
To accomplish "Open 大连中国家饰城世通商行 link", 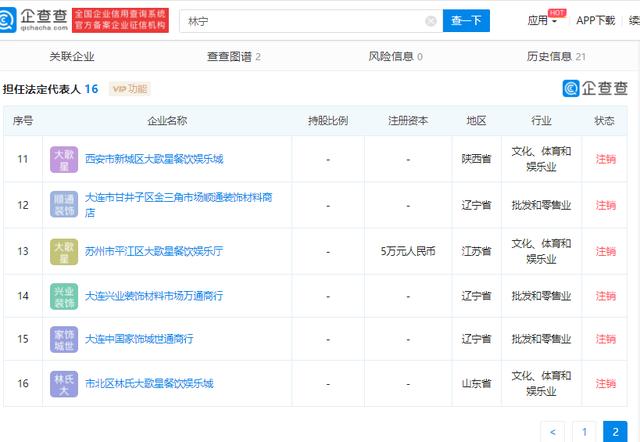I will tap(139, 339).
